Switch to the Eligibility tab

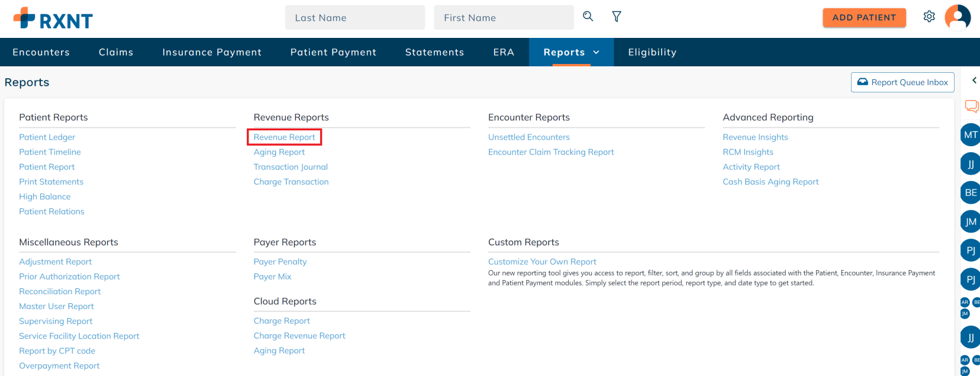(x=652, y=52)
